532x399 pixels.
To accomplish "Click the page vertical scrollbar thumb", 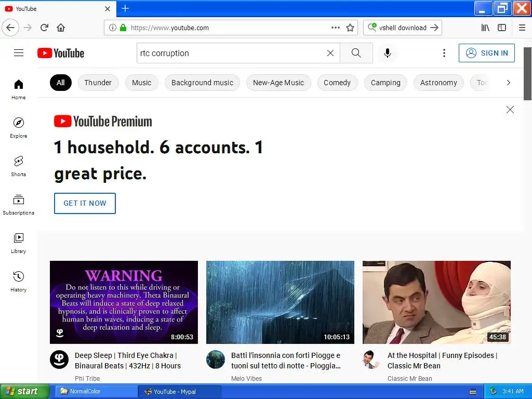I will tap(528, 74).
